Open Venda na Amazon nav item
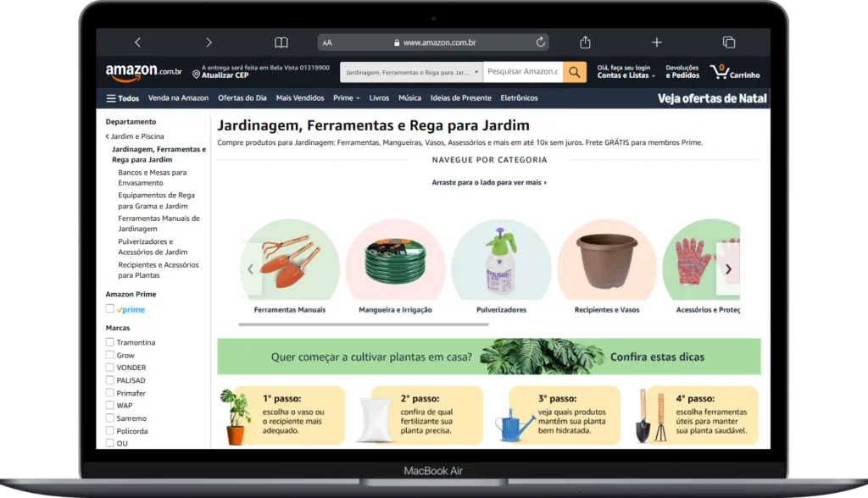868x498 pixels. (178, 98)
